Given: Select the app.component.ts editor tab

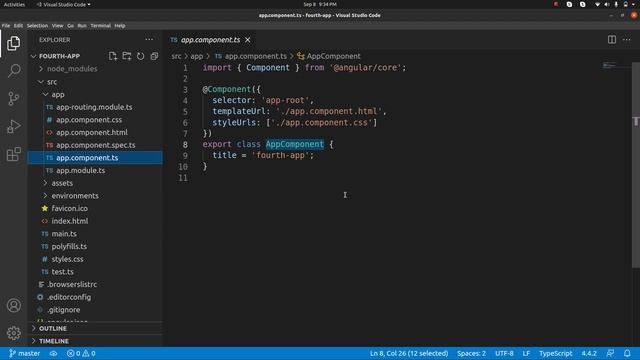Looking at the screenshot, I should (210, 40).
